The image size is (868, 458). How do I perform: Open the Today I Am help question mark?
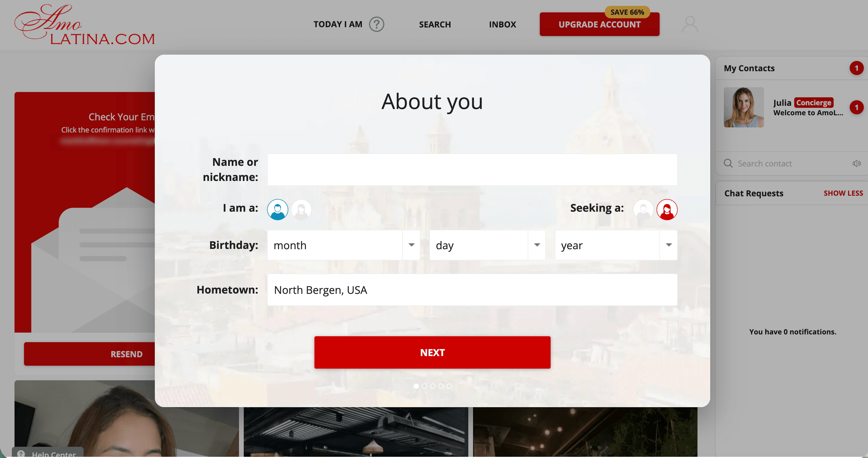point(377,24)
